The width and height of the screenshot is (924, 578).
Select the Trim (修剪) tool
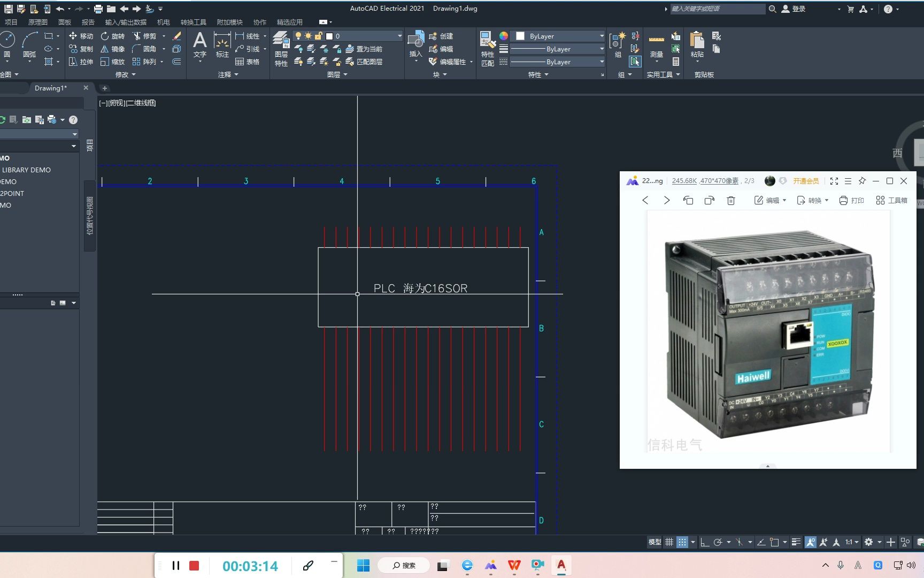tap(144, 36)
